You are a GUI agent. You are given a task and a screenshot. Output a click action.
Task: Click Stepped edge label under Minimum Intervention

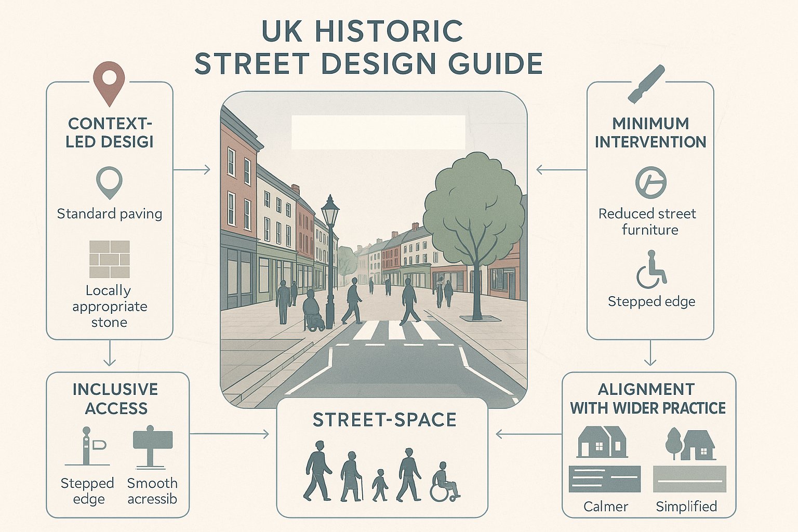point(651,302)
